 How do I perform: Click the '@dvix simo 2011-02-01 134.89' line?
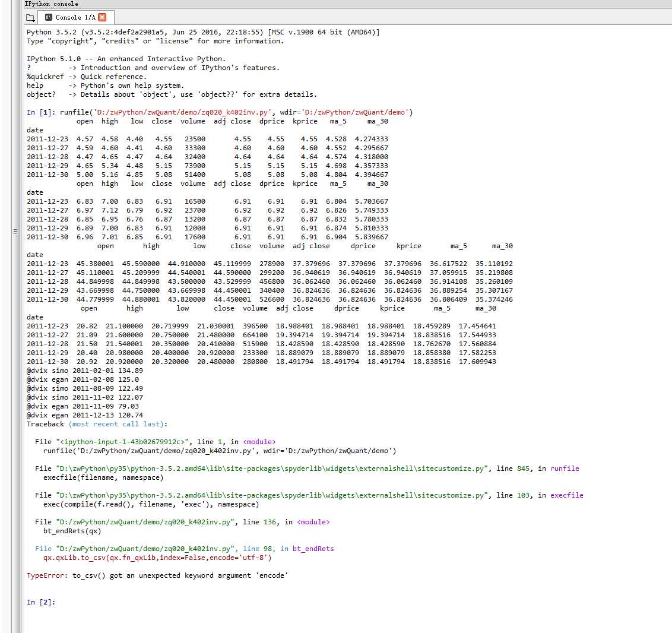tap(85, 371)
